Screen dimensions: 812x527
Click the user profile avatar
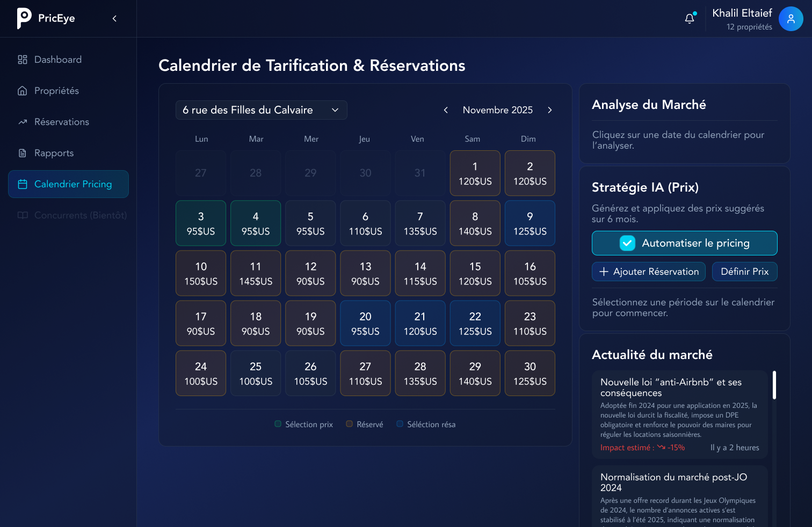[x=791, y=19]
